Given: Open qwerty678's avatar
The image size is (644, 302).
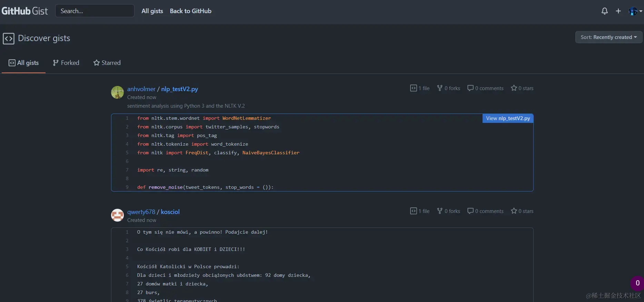Looking at the screenshot, I should tap(117, 215).
